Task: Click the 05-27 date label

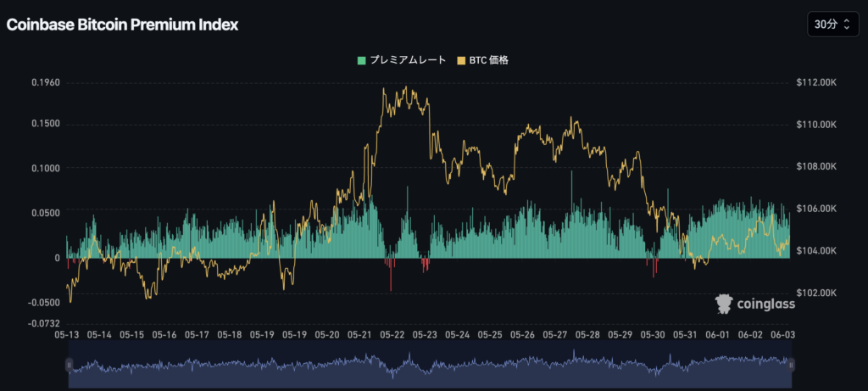Action: click(555, 335)
